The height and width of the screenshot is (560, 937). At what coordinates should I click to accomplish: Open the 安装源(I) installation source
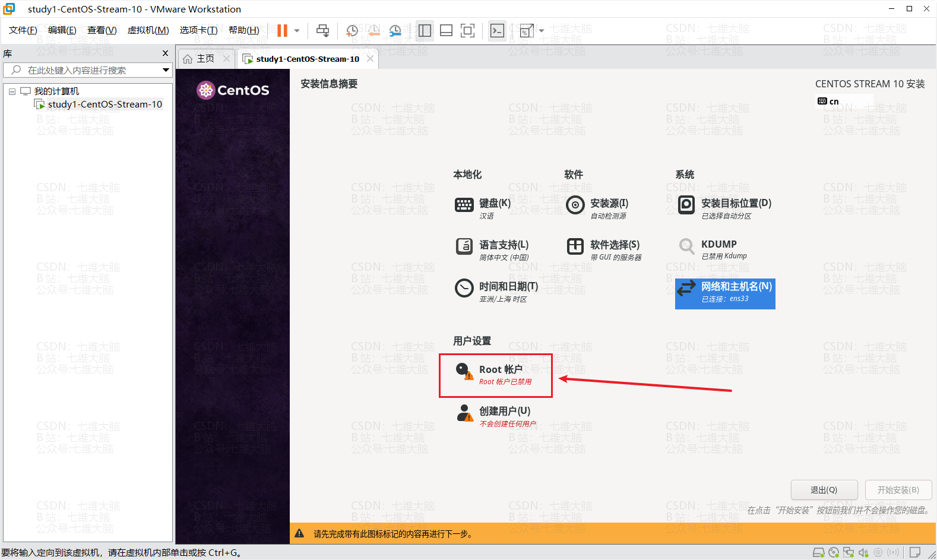coord(597,208)
